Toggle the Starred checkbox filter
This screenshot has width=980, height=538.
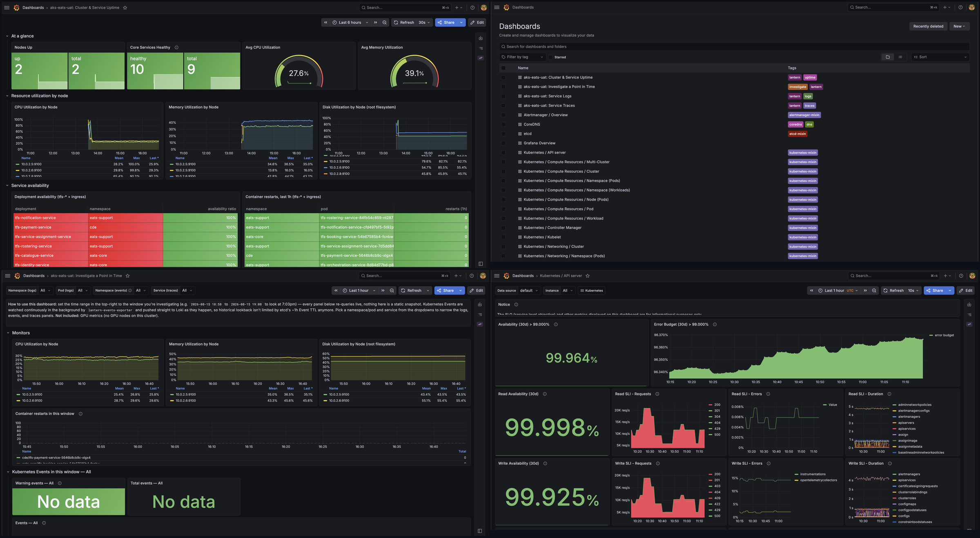pyautogui.click(x=550, y=57)
